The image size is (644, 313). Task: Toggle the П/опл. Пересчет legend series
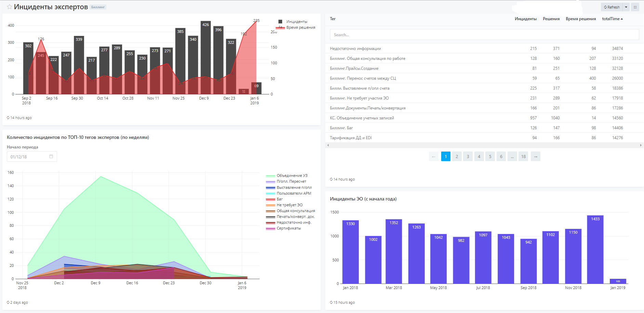click(286, 181)
